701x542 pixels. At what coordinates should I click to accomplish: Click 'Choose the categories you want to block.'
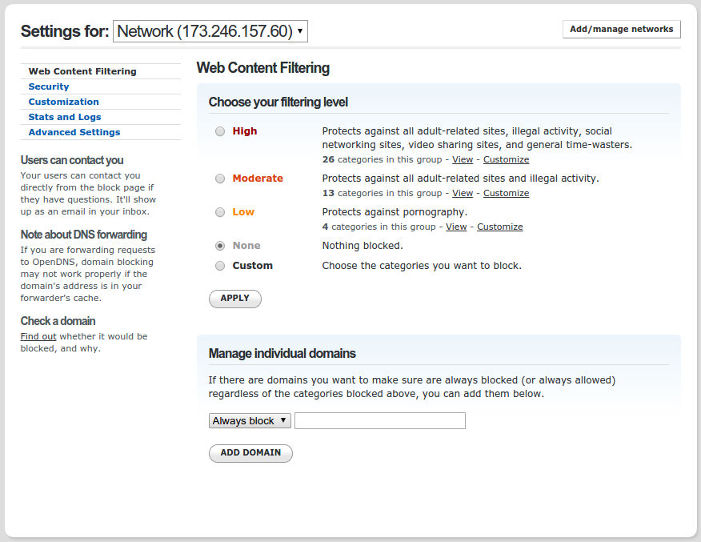pos(422,266)
